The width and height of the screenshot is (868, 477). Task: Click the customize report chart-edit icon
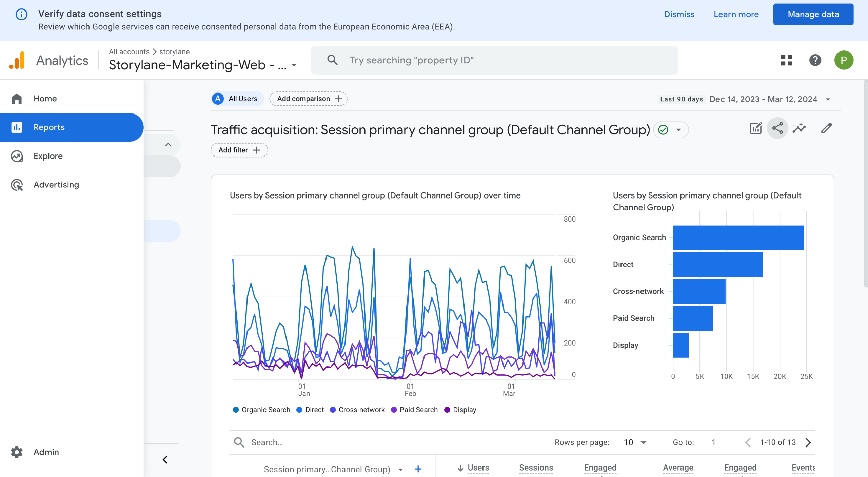(x=756, y=128)
